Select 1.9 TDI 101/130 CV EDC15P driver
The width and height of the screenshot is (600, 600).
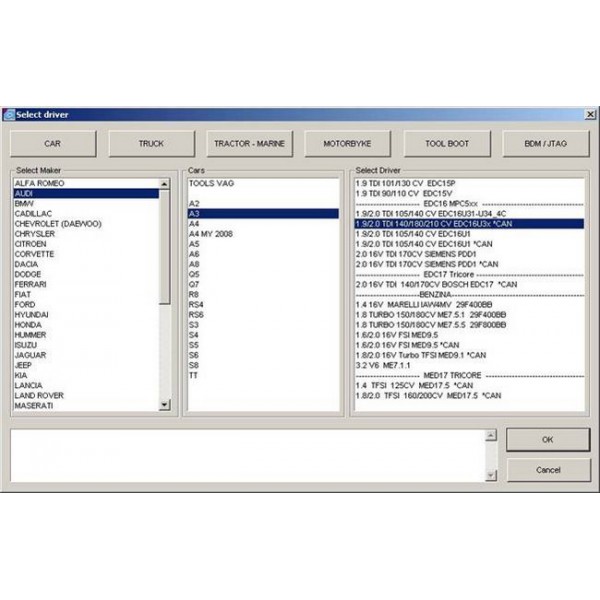click(470, 184)
